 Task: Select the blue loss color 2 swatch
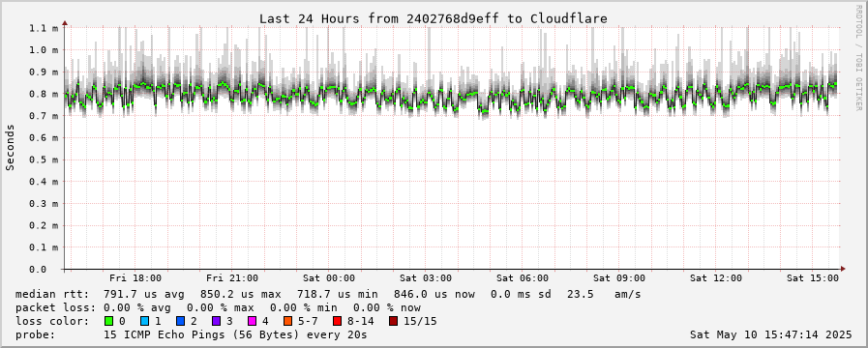pyautogui.click(x=180, y=321)
